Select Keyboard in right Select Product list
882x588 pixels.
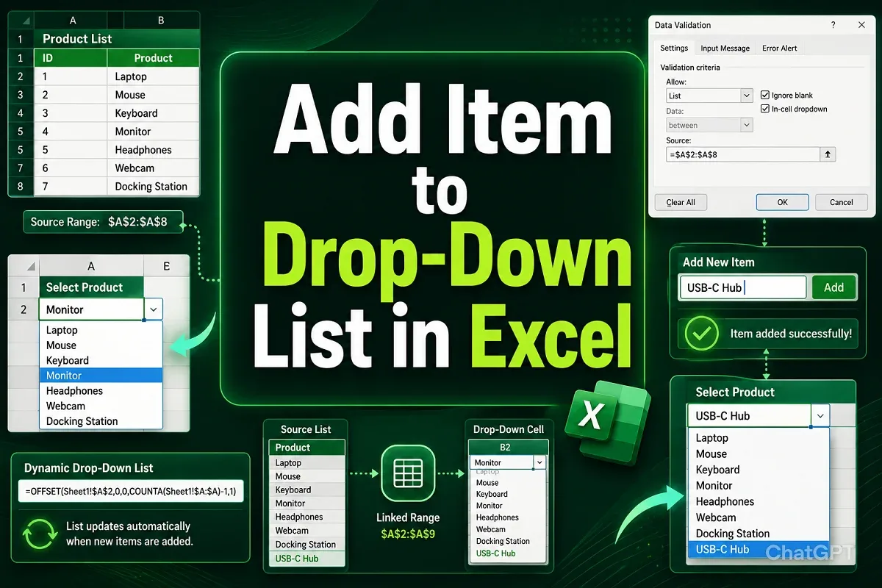coord(759,470)
